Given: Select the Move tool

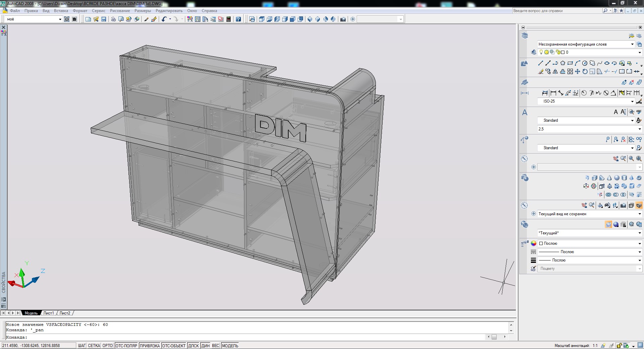Looking at the screenshot, I should point(577,71).
